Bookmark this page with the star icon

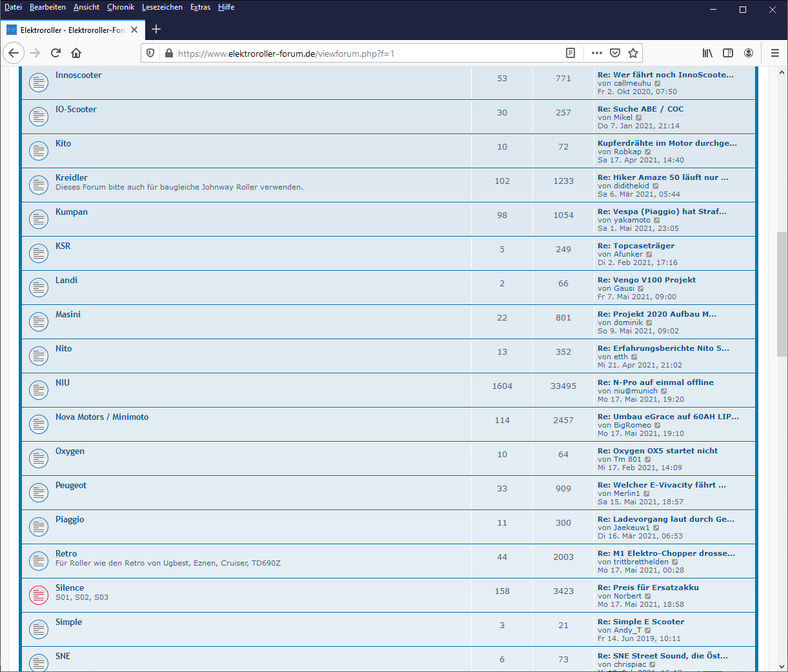[x=633, y=53]
